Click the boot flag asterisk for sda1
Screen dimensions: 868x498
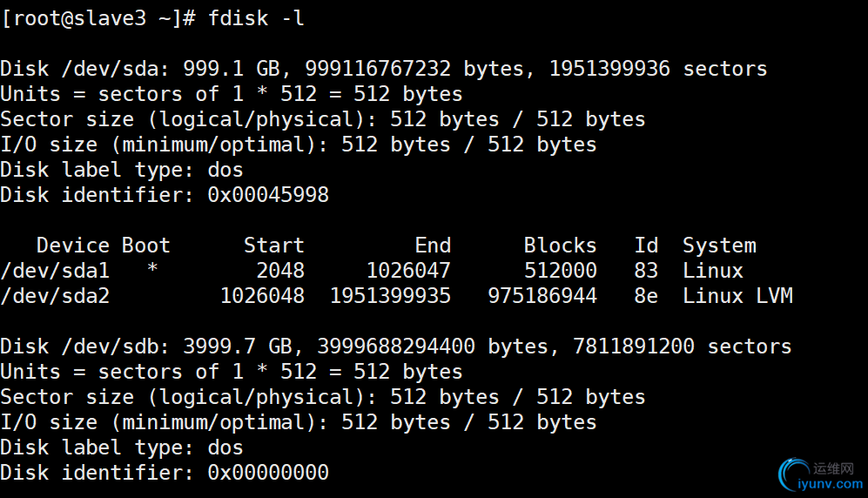(152, 268)
